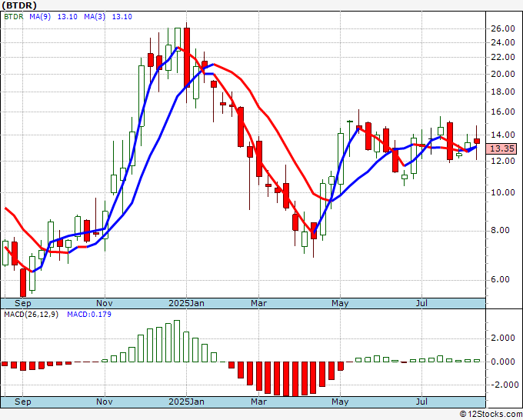Image resolution: width=523 pixels, height=420 pixels.
Task: Click the tall red candlestick at 2025Jan
Action: (x=187, y=58)
